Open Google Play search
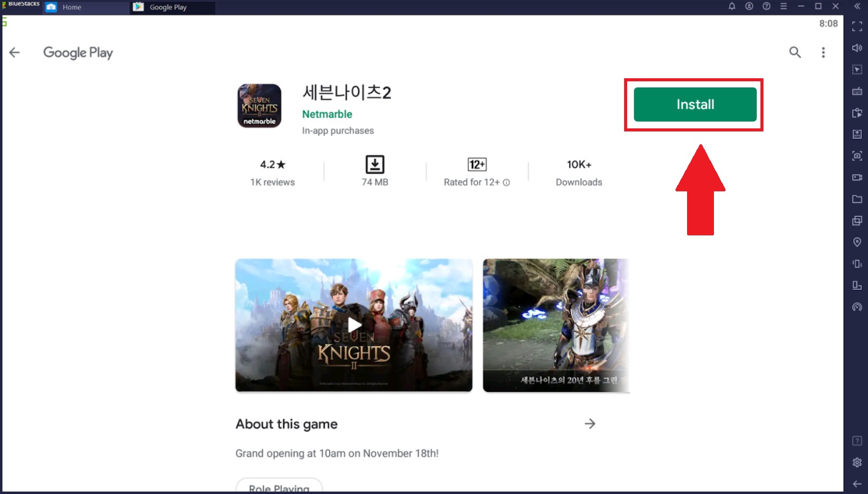This screenshot has width=868, height=494. (x=795, y=53)
